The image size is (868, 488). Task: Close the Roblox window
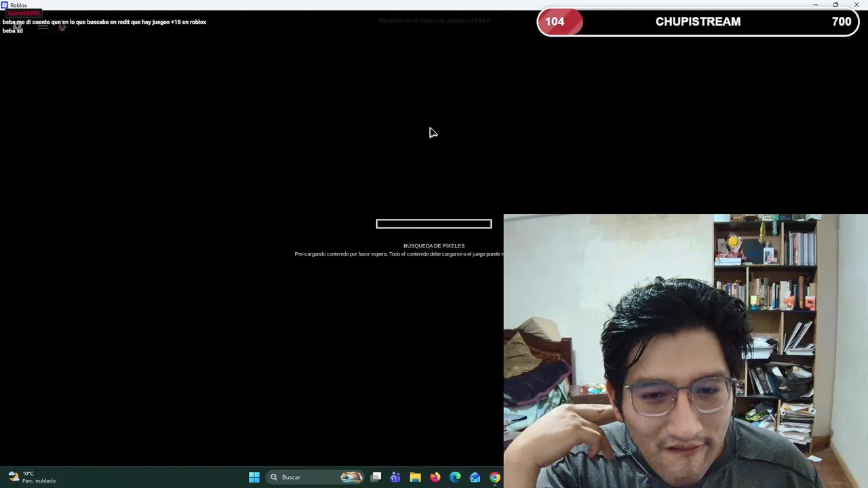click(856, 5)
